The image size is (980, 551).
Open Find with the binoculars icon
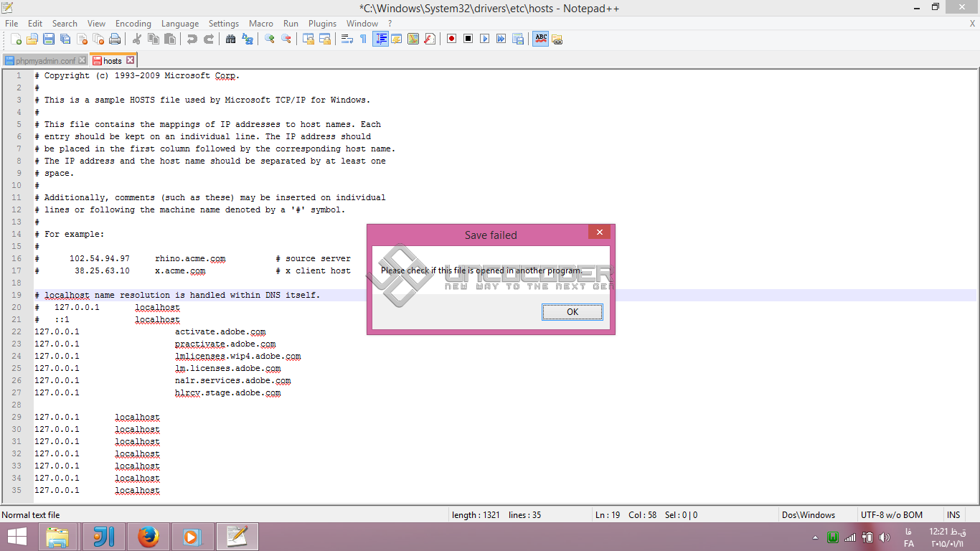(230, 39)
